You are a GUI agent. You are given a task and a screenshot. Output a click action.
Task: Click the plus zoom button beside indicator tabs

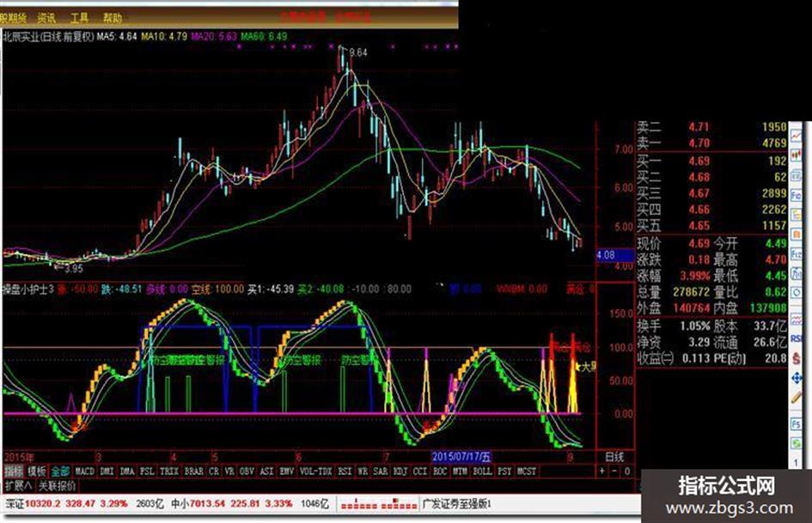tap(602, 471)
